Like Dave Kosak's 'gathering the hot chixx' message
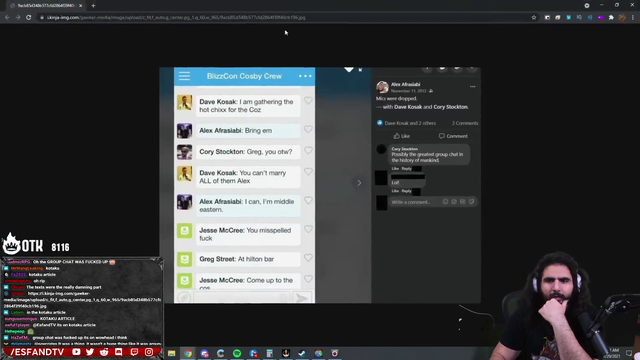This screenshot has height=360, width=640. (308, 101)
